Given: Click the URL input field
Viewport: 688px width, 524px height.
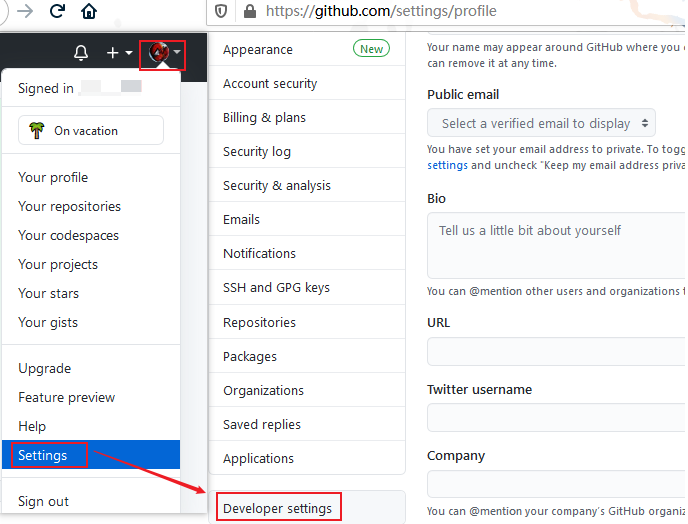Looking at the screenshot, I should click(x=556, y=351).
